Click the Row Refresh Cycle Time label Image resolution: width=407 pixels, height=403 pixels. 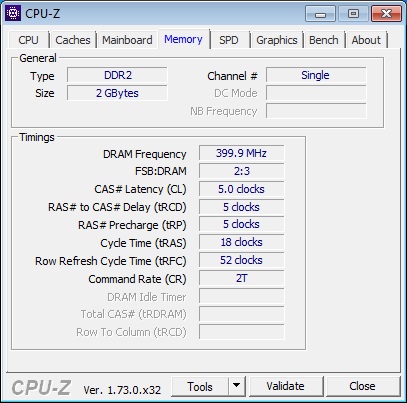(x=111, y=261)
